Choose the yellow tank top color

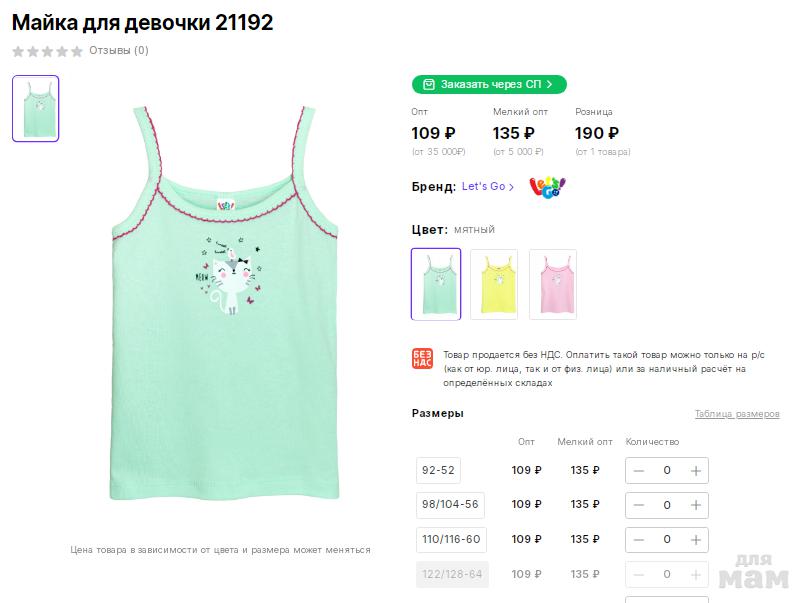494,284
